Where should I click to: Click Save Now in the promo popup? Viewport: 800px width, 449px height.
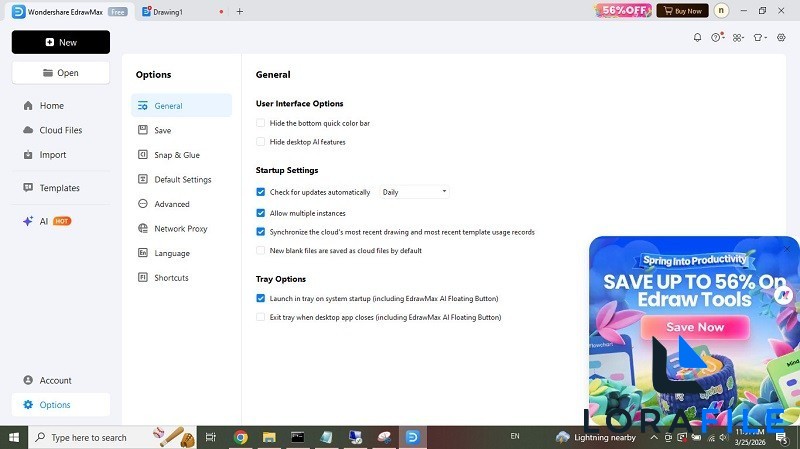(x=695, y=327)
